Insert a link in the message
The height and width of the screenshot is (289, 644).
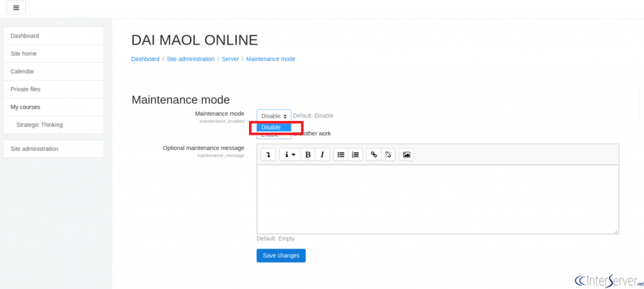coord(374,154)
